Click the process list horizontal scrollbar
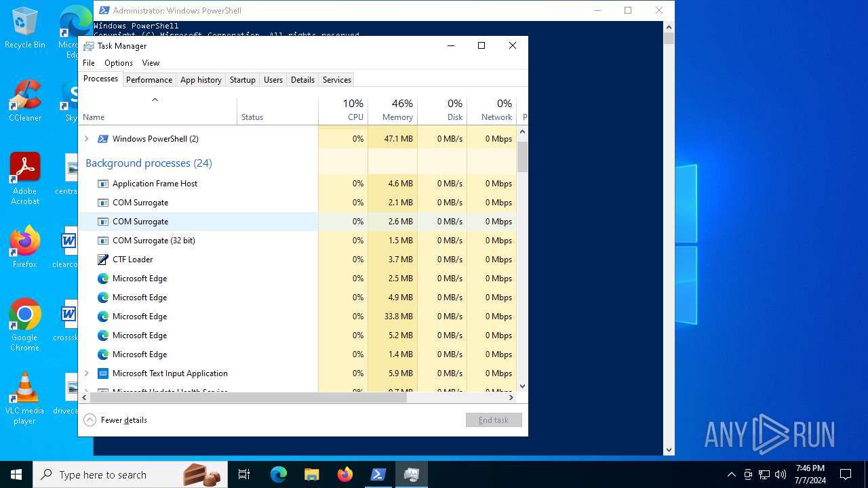Viewport: 868px width, 488px height. 248,398
